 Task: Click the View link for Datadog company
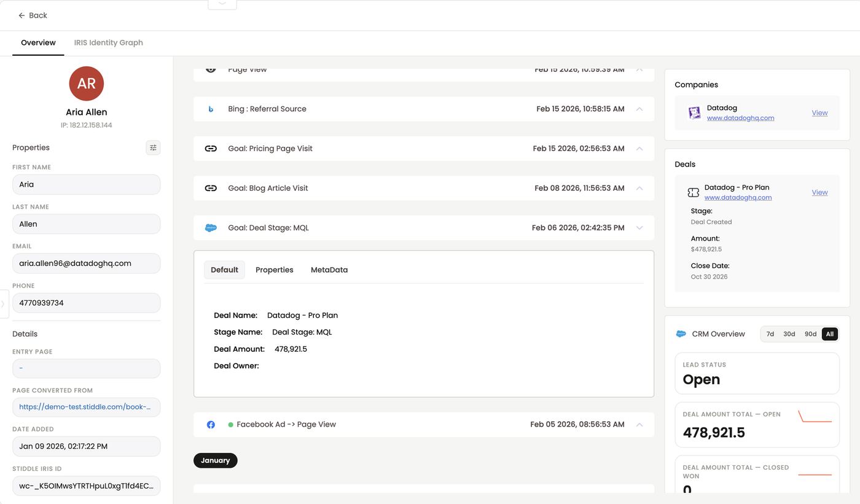point(819,113)
